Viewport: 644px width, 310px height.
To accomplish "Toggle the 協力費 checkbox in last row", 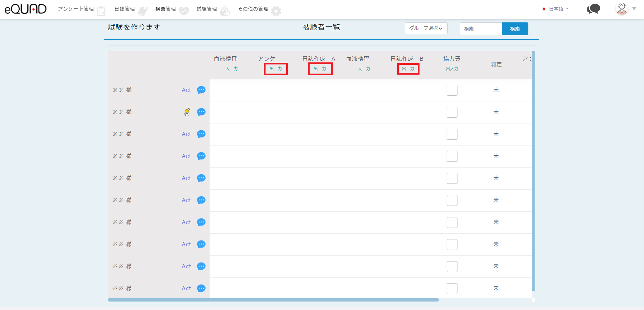I will click(x=452, y=289).
